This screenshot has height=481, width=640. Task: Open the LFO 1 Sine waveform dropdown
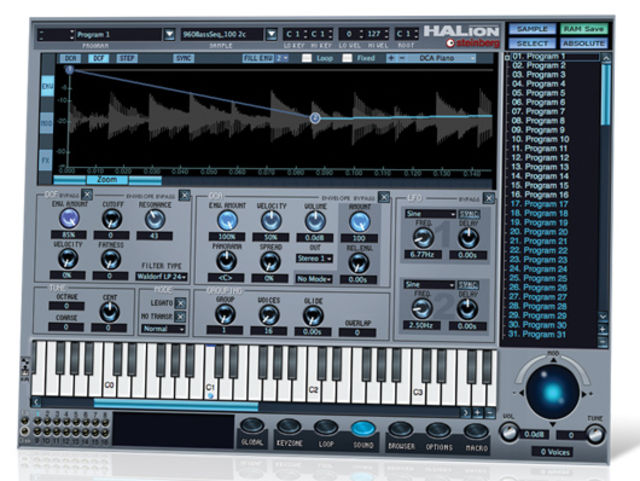(x=430, y=214)
